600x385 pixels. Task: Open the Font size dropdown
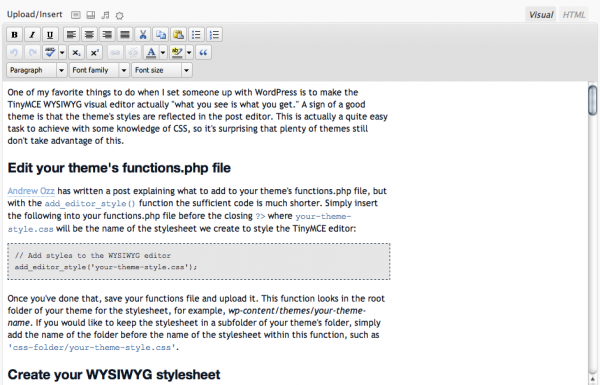pos(162,70)
